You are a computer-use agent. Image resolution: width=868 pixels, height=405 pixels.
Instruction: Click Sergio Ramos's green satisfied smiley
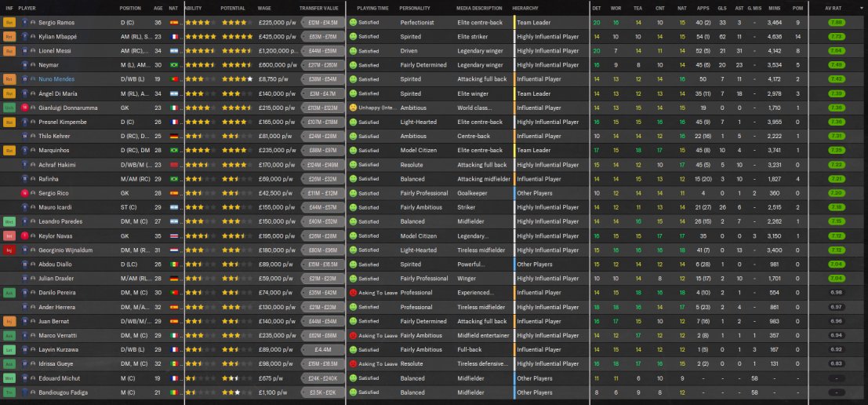coord(353,23)
